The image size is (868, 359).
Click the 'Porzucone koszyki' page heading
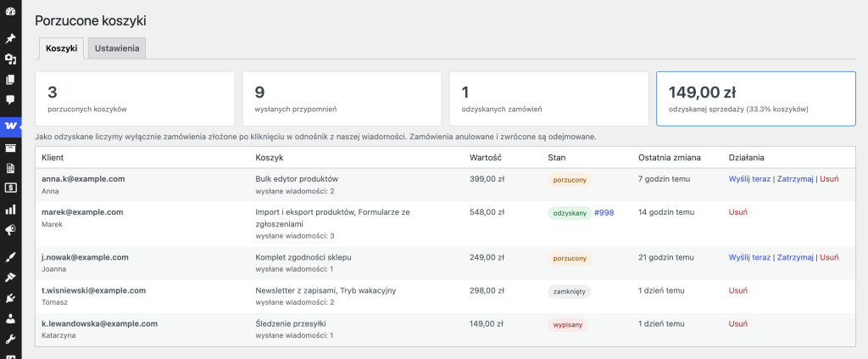coord(90,21)
